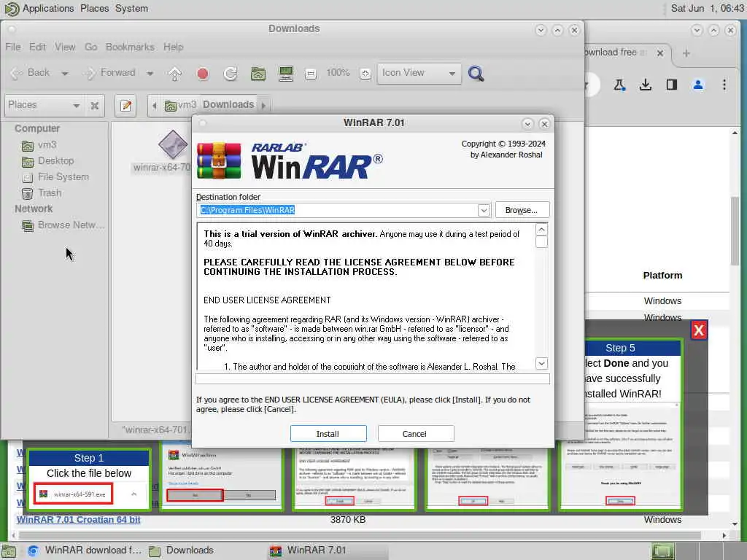This screenshot has width=747, height=560.
Task: Open the Edit menu in Downloads window
Action: coord(37,47)
